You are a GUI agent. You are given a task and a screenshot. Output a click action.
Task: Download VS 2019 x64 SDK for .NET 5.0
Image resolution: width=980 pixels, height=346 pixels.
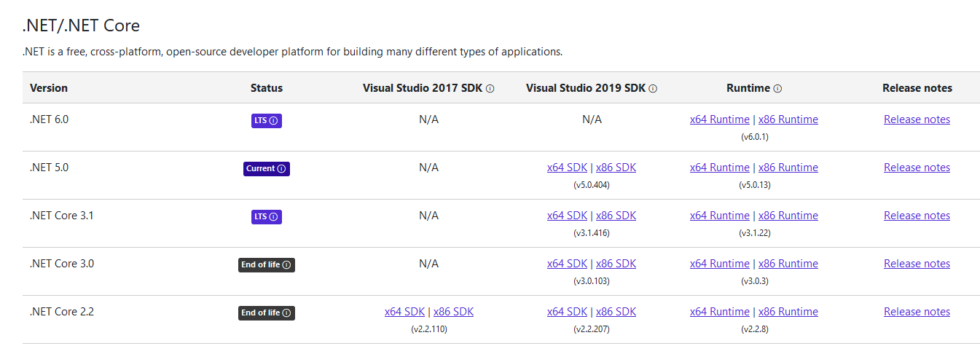pyautogui.click(x=567, y=168)
